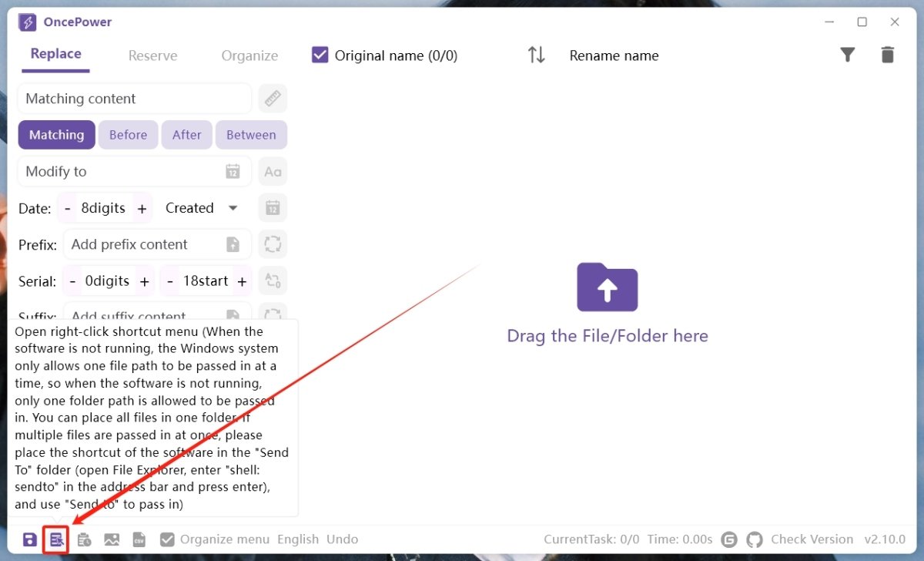Select the Before mode button

point(128,135)
